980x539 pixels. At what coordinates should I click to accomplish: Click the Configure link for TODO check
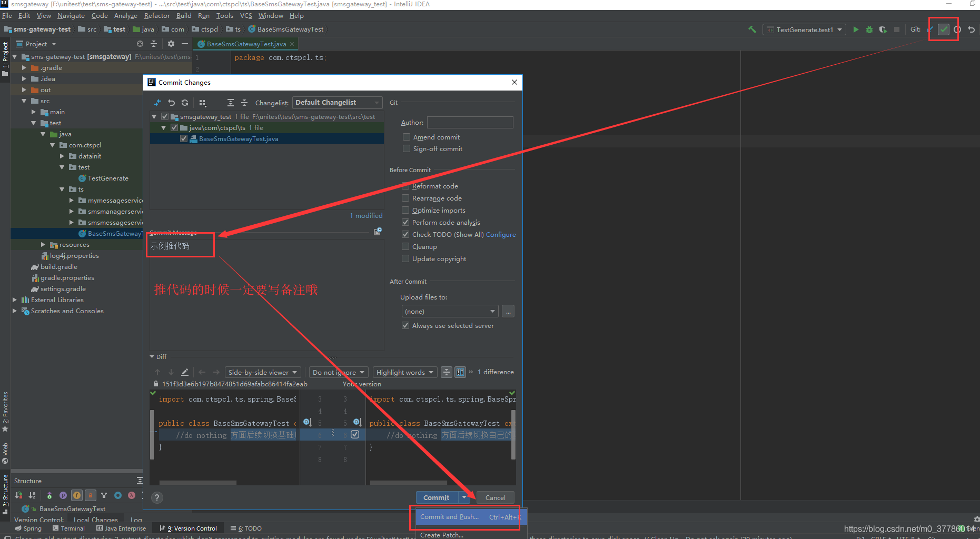tap(501, 234)
